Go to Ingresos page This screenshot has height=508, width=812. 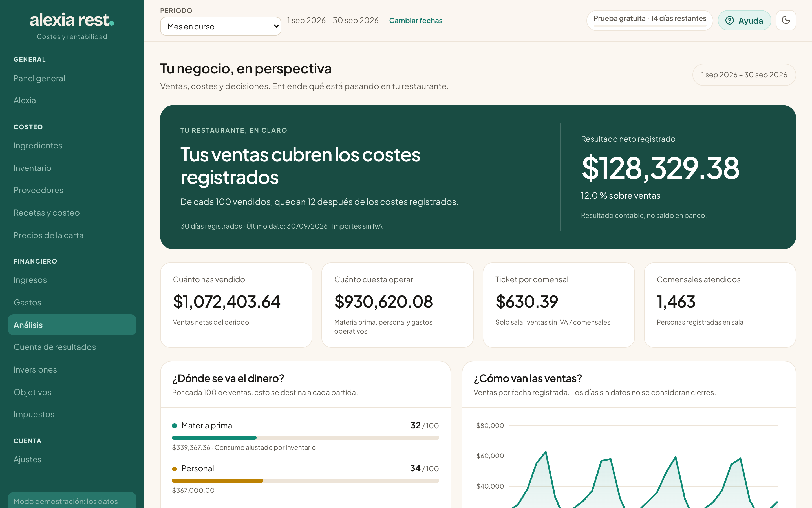point(72,280)
